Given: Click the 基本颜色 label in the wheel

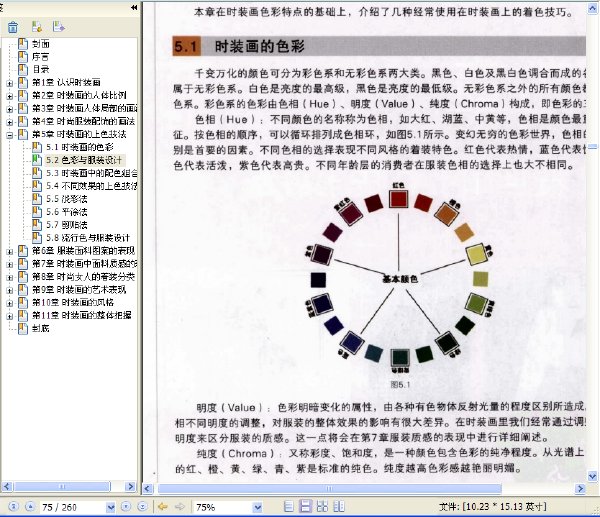Looking at the screenshot, I should pyautogui.click(x=400, y=279).
